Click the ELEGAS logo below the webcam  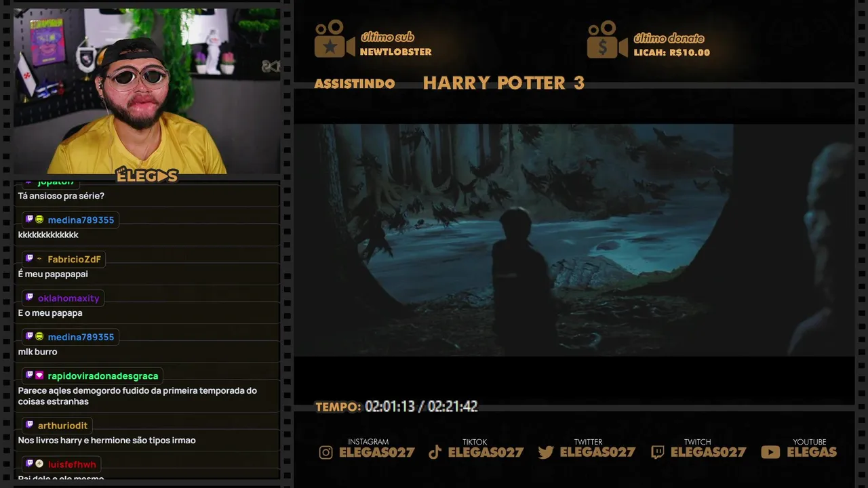[x=147, y=176]
